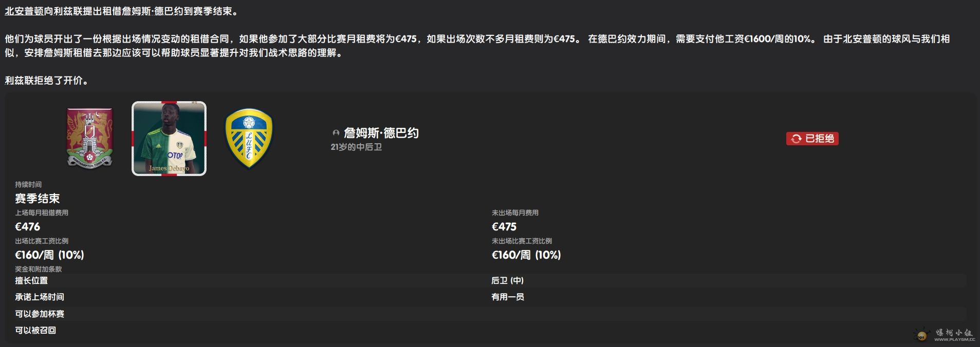
Task: Click the 21岁的中后卫 player description
Action: tap(356, 147)
